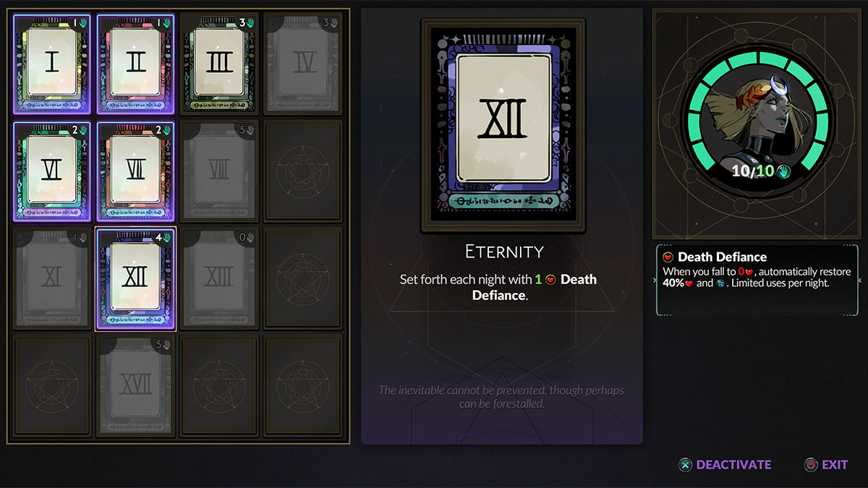Select the arcana card II

tap(135, 64)
